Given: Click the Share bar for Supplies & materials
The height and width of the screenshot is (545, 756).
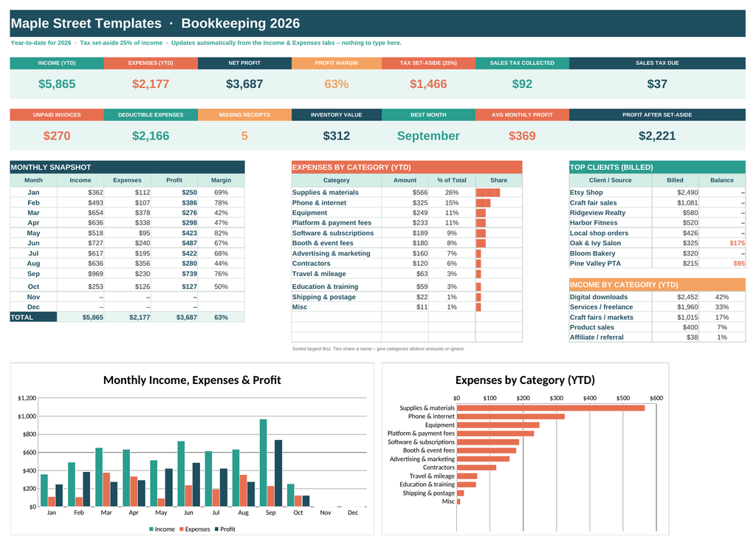Looking at the screenshot, I should 488,193.
